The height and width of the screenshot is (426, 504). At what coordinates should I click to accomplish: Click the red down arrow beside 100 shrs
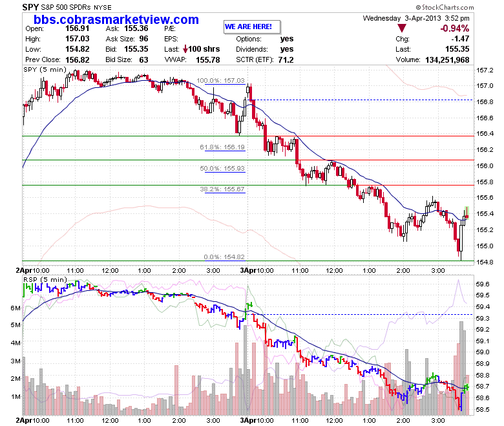185,49
